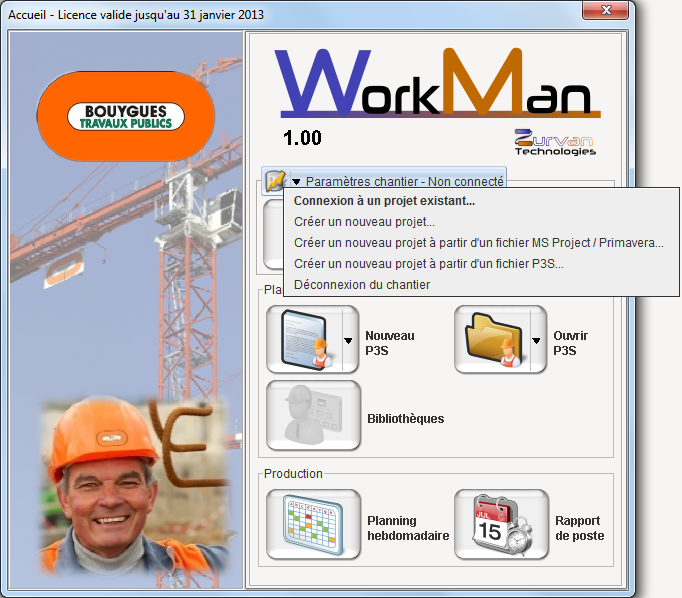
Task: Click the Zurvan Technologies logo
Action: click(x=555, y=142)
